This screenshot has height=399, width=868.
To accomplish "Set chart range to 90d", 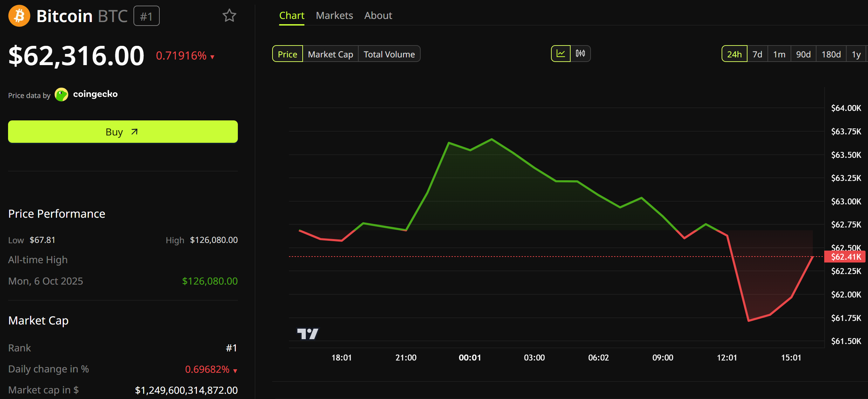I will (803, 54).
